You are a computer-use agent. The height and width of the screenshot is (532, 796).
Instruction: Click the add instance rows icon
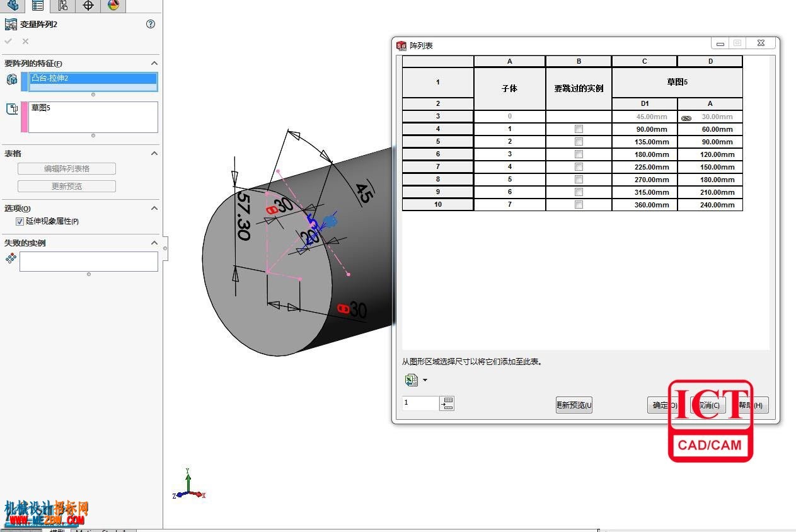pos(447,403)
